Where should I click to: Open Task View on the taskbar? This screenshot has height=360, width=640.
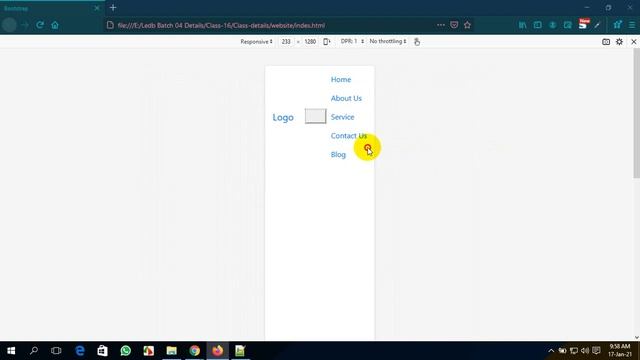point(56,351)
